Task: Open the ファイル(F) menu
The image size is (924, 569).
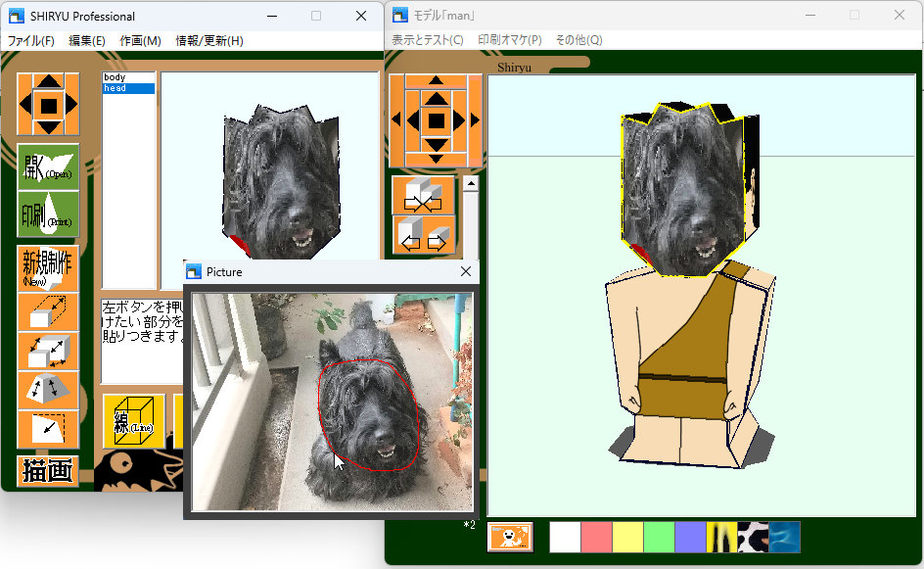Action: [x=31, y=41]
